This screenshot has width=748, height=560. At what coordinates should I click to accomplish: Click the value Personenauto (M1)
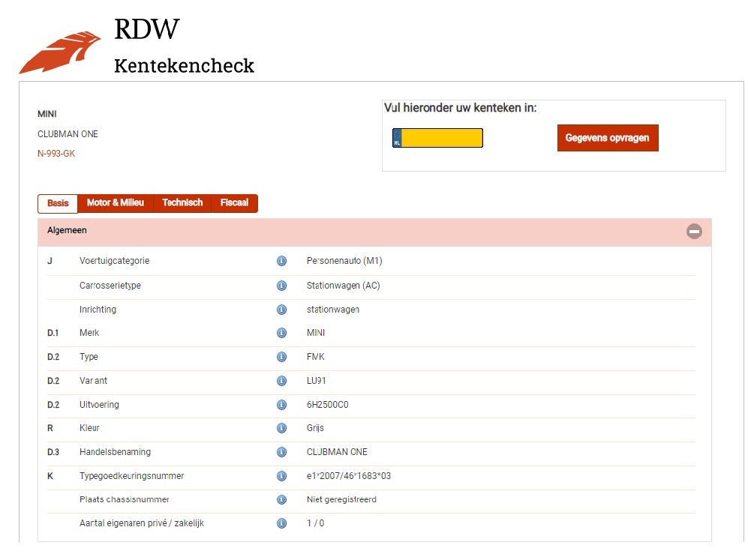(344, 261)
